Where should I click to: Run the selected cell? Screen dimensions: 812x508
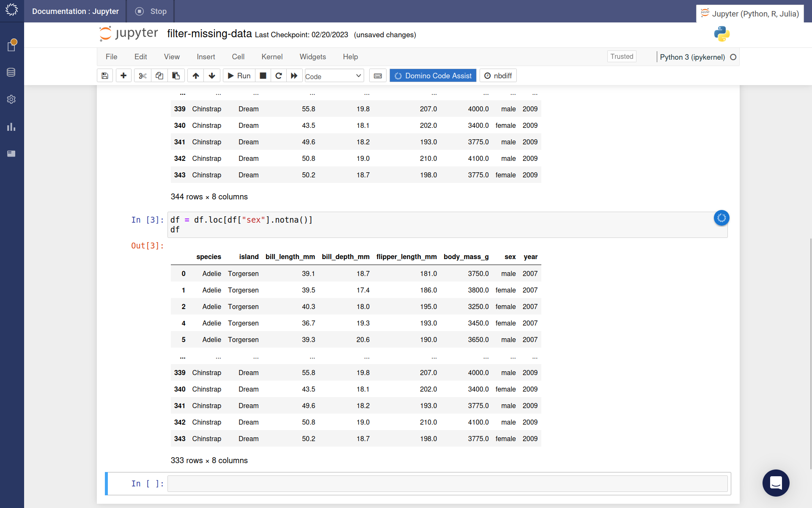[239, 76]
